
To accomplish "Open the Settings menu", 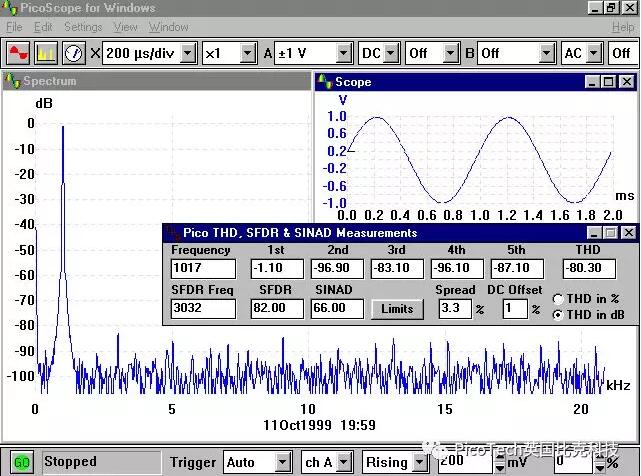I will (x=83, y=27).
